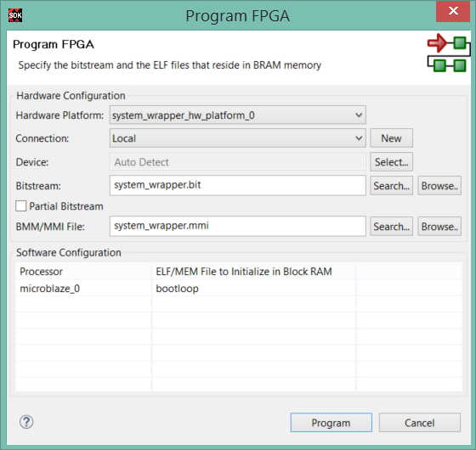Click ELF/MEM File to Initialize column header

[x=253, y=271]
